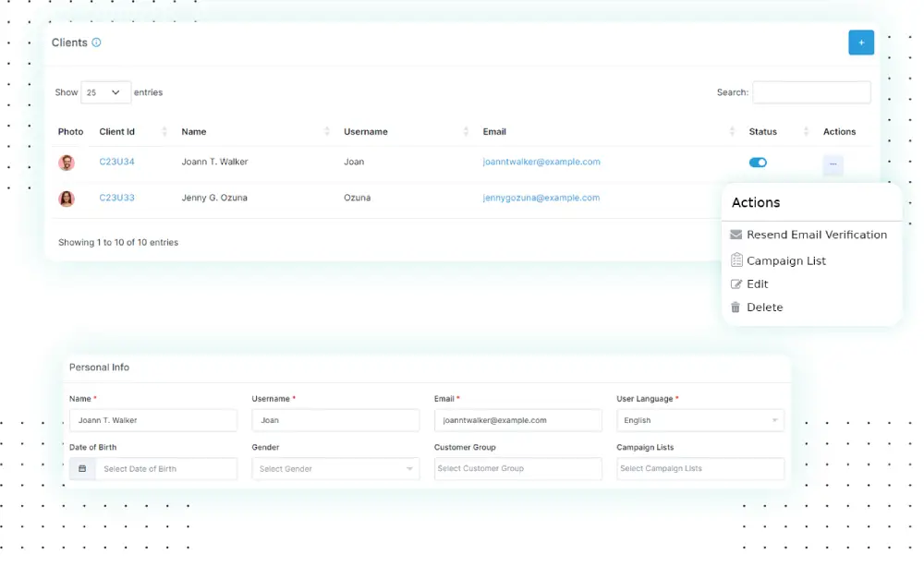The image size is (924, 567).
Task: Open Actions using the ellipsis icon on Joann's row
Action: click(x=833, y=163)
